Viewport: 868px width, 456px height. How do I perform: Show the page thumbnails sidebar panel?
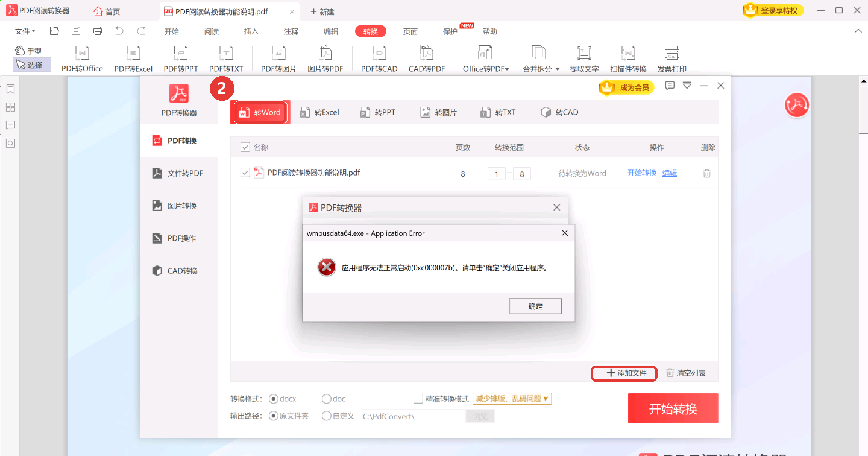(x=10, y=107)
